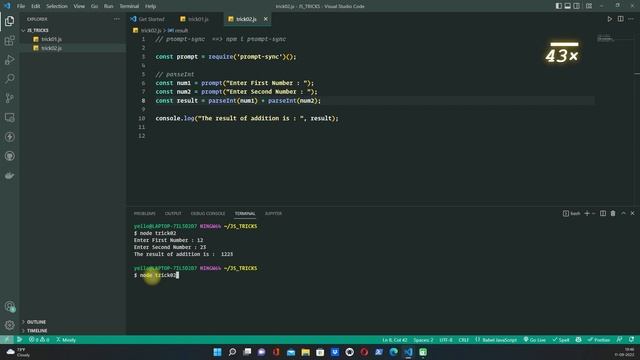The height and width of the screenshot is (360, 640).
Task: Open Run and Debug view
Action: tap(9, 60)
